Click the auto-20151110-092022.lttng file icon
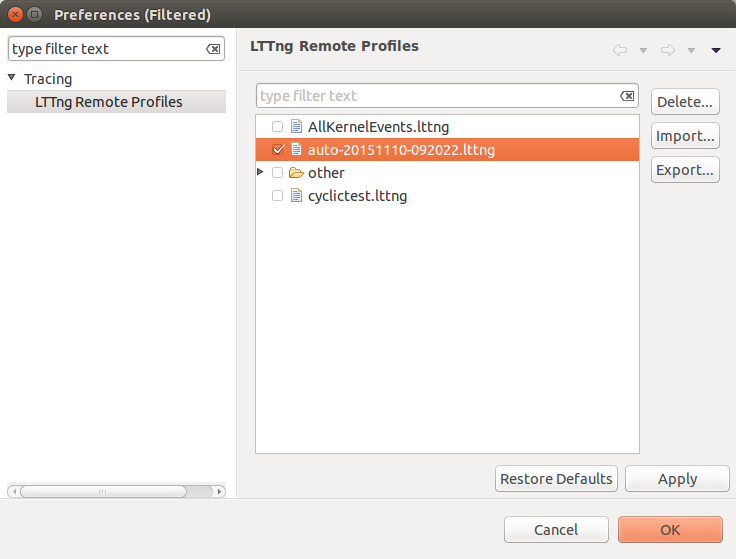The height and width of the screenshot is (559, 736). 296,150
